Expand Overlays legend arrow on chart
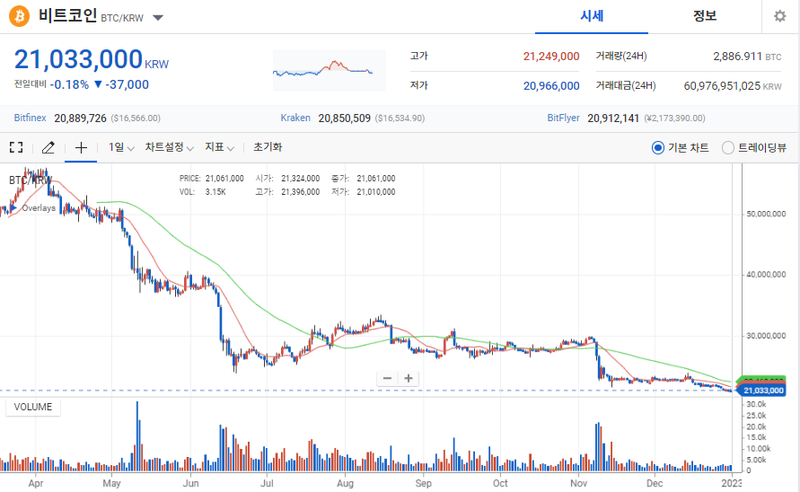This screenshot has width=800, height=492. pos(15,208)
